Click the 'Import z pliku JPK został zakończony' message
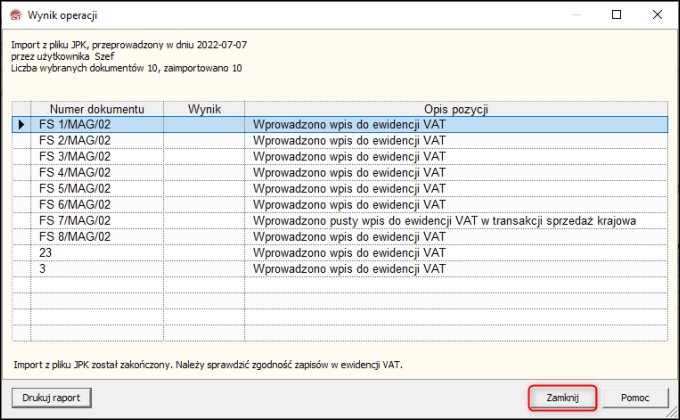Image resolution: width=680 pixels, height=420 pixels. (208, 365)
